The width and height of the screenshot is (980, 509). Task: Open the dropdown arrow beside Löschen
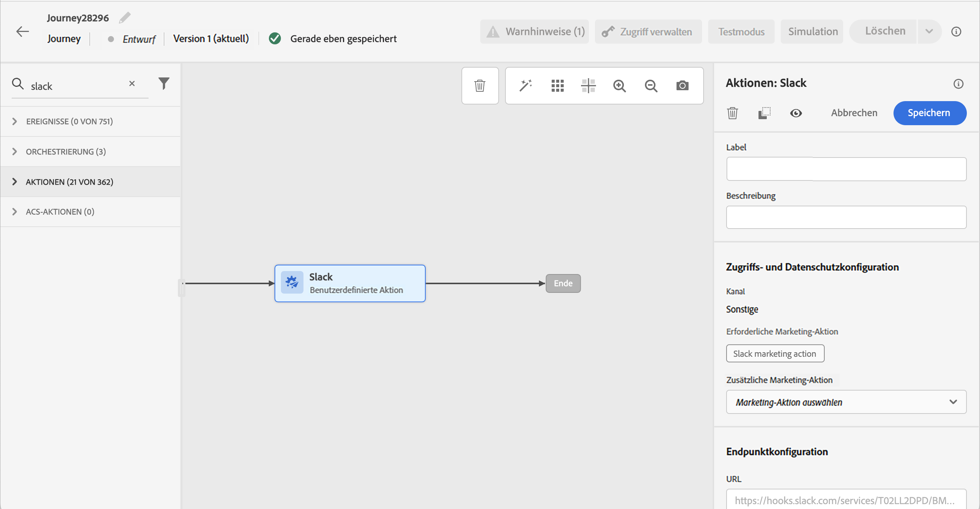coord(929,32)
